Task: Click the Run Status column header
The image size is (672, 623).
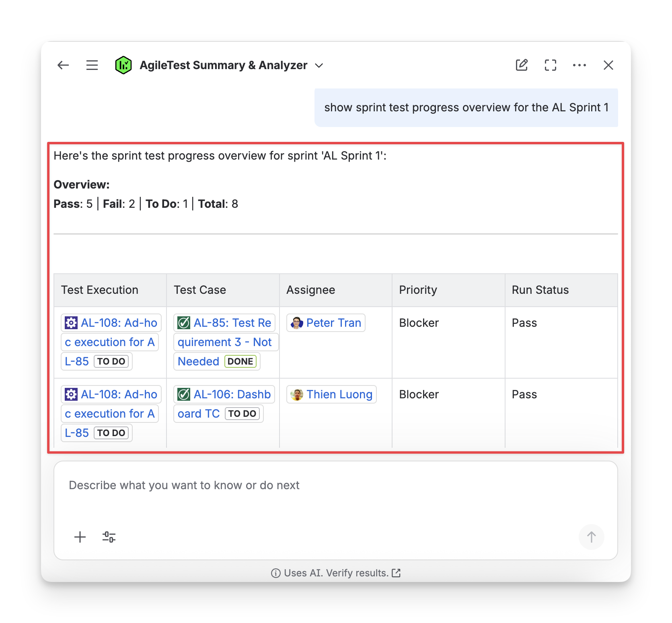Action: pyautogui.click(x=540, y=290)
